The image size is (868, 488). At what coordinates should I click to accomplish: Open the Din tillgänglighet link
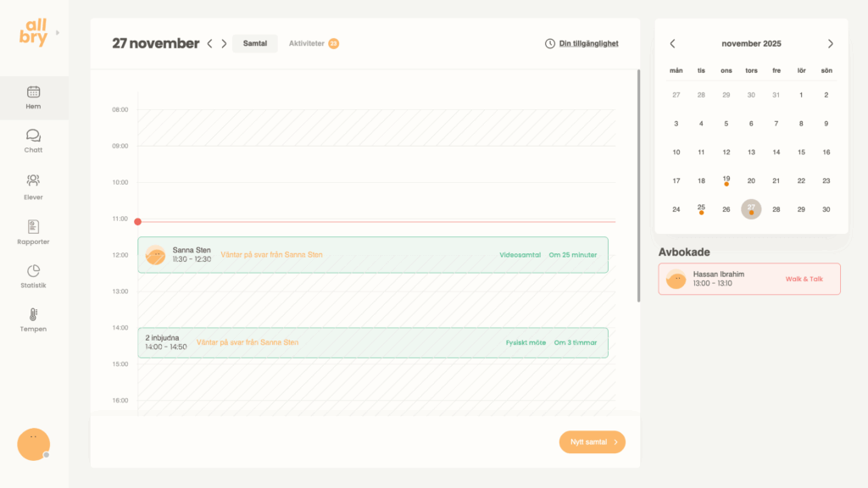click(581, 43)
